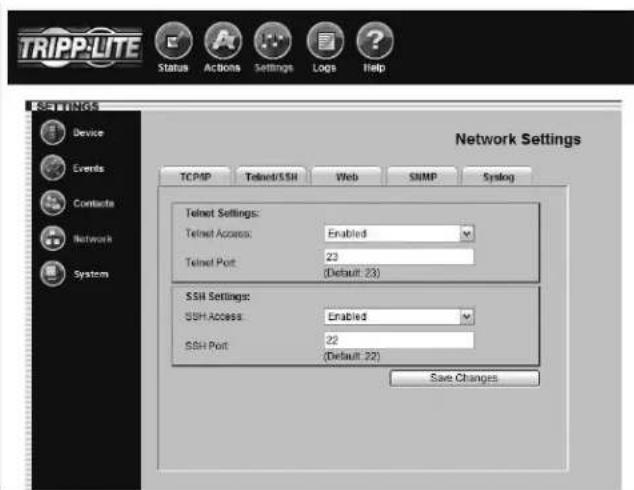Click the Telnet Port label
This screenshot has height=490, width=634.
click(x=210, y=262)
